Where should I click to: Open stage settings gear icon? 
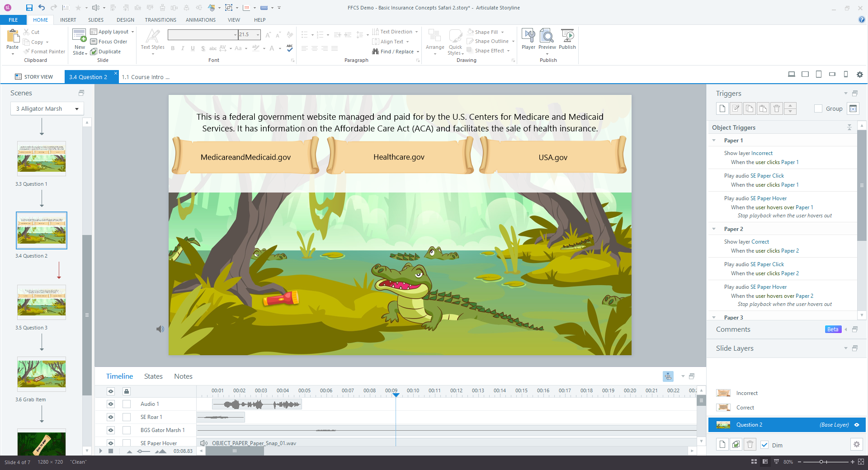pos(860,75)
